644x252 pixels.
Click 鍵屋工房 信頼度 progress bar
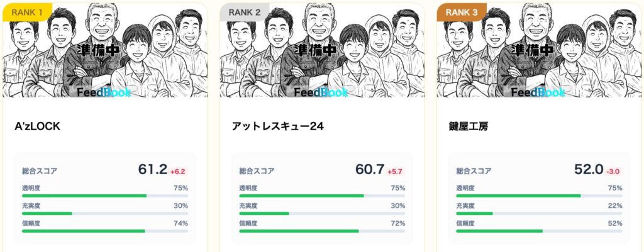click(x=539, y=231)
